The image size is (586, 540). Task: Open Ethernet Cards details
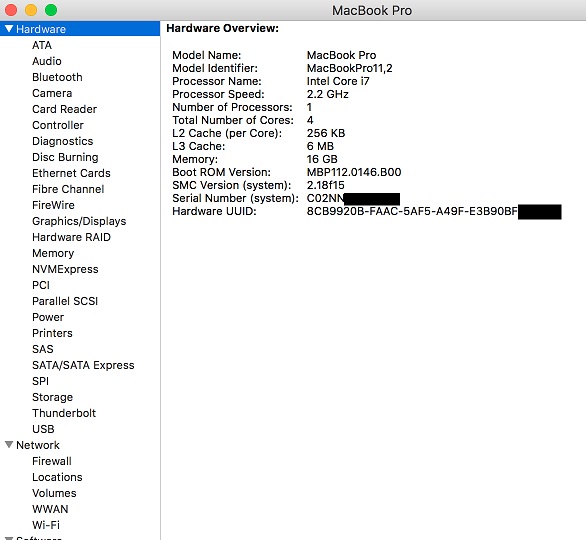tap(71, 173)
